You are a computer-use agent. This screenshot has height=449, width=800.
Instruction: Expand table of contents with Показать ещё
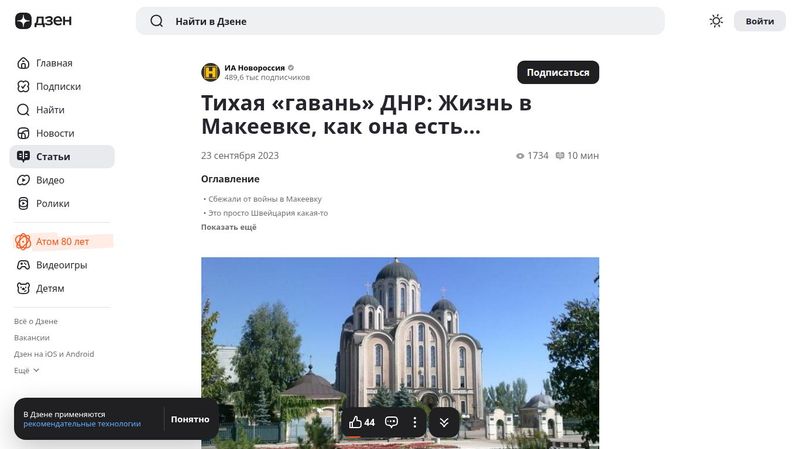click(x=229, y=227)
